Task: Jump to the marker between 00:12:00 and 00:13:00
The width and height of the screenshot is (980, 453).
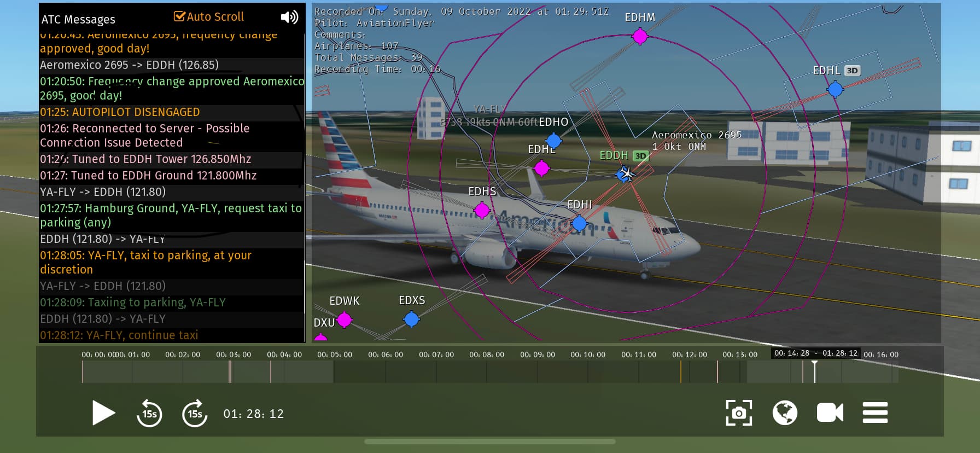Action: point(717,372)
